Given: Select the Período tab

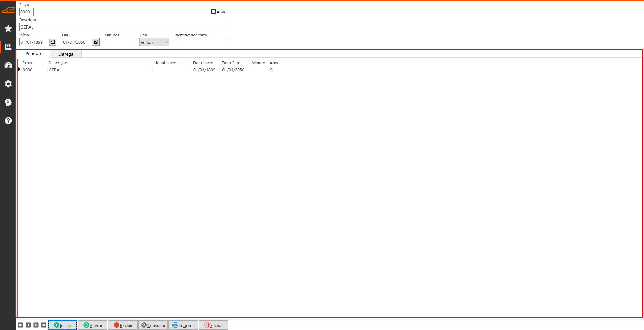Looking at the screenshot, I should [33, 54].
